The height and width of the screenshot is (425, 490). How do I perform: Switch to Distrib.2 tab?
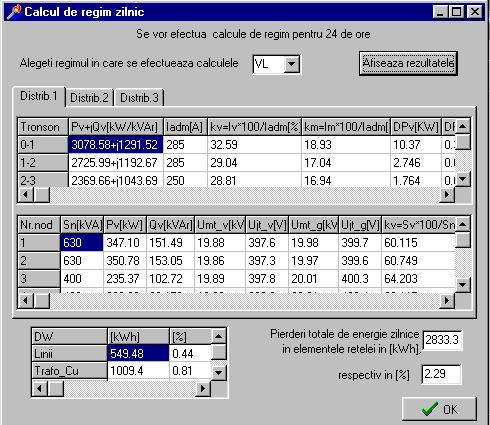(x=89, y=98)
